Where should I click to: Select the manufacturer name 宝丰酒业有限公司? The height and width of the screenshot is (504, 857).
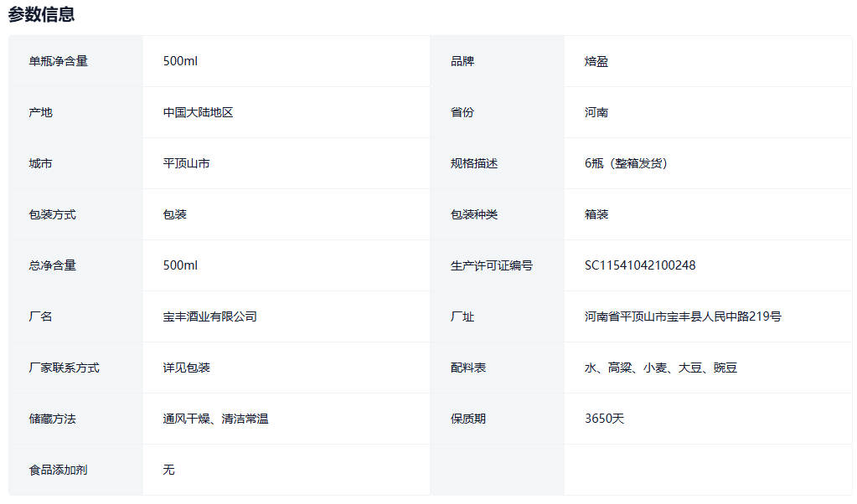(209, 316)
